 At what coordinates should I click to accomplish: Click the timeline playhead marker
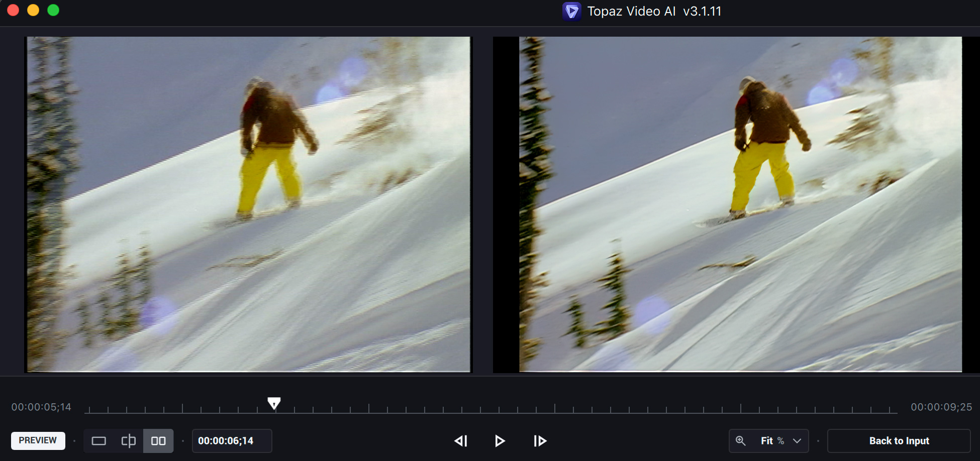pyautogui.click(x=274, y=403)
